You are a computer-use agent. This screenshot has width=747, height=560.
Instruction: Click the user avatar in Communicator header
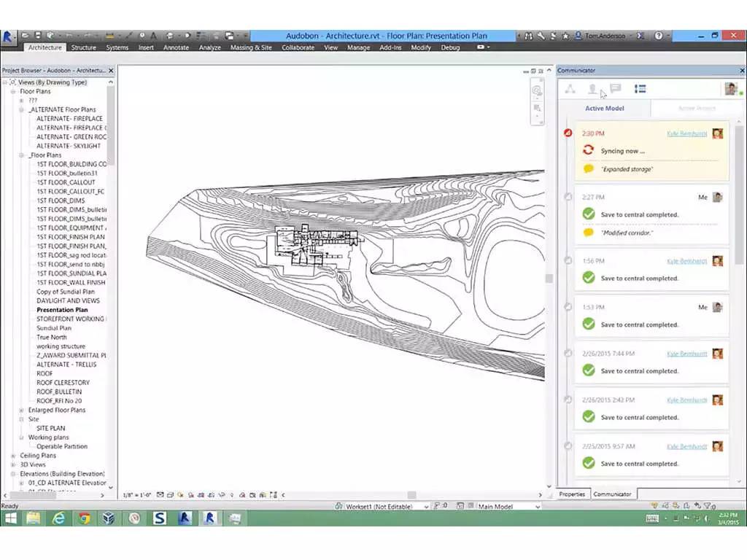click(730, 89)
